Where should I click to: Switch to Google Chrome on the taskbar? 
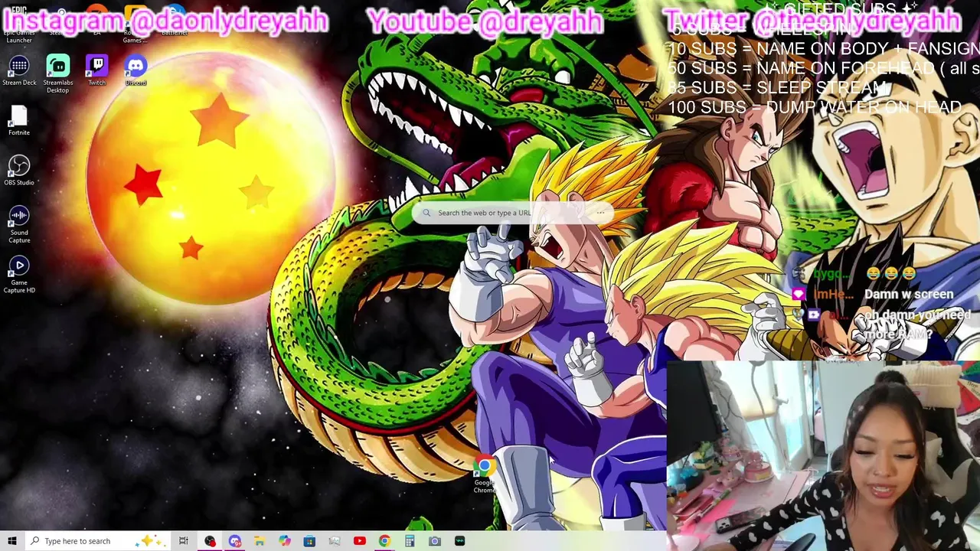coord(384,541)
